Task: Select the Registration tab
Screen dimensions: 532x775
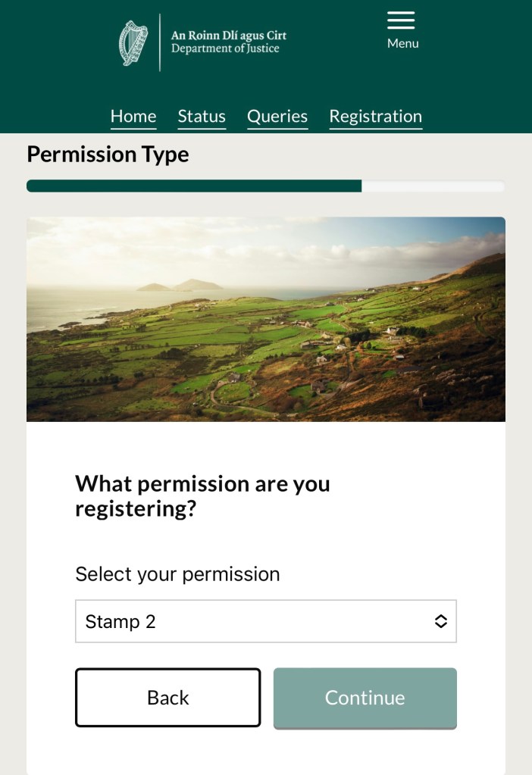Action: (x=375, y=117)
